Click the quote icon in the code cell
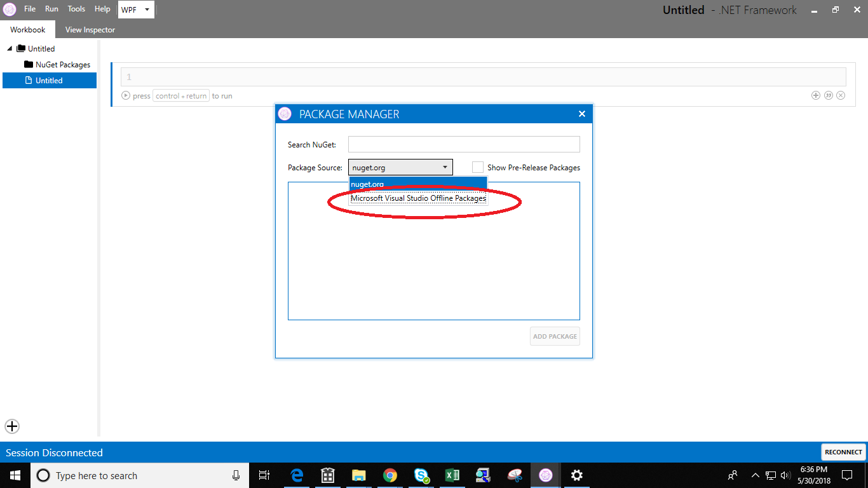This screenshot has height=488, width=868. coord(828,95)
